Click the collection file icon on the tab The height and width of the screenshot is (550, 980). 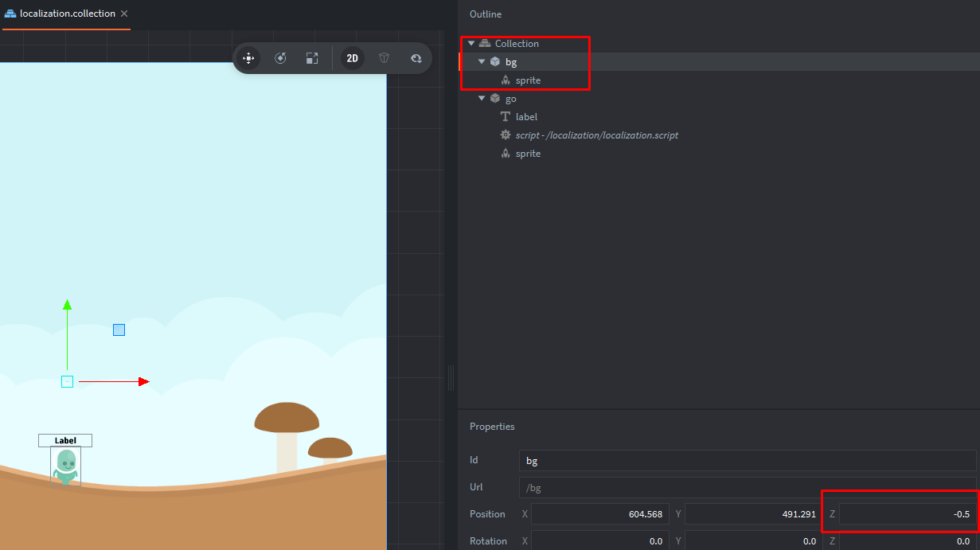click(x=10, y=14)
